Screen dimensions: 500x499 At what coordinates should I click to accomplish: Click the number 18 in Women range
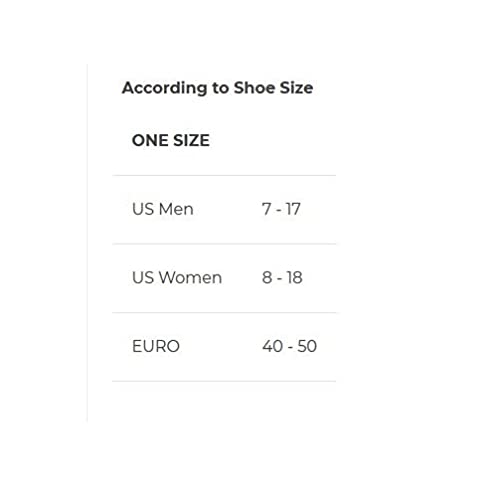point(294,278)
